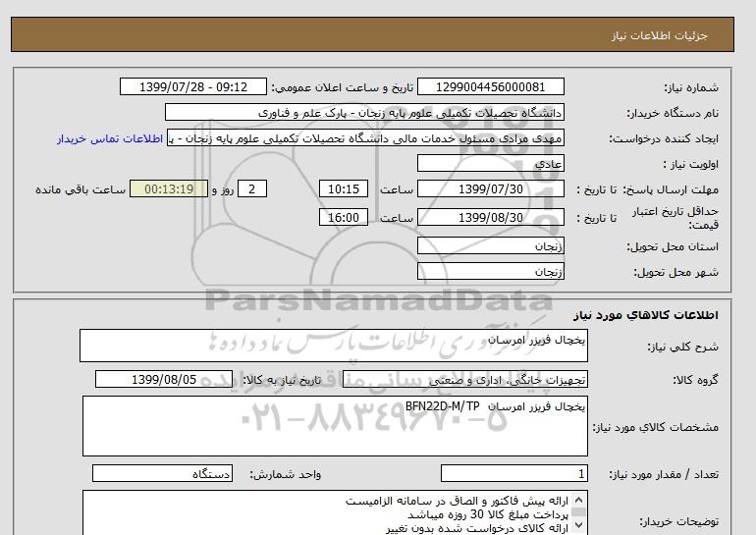This screenshot has height=535, width=756.
Task: Click the label واحد شمارش
Action: coord(286,475)
